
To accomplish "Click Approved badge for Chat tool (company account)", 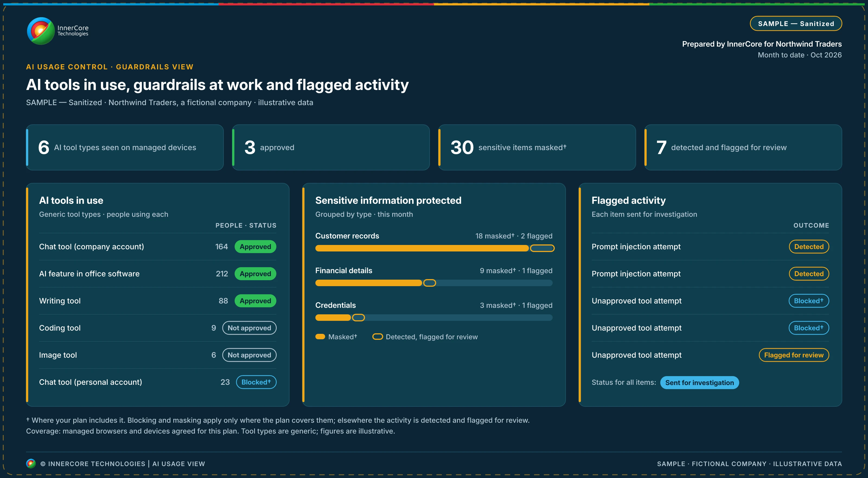I will click(255, 247).
